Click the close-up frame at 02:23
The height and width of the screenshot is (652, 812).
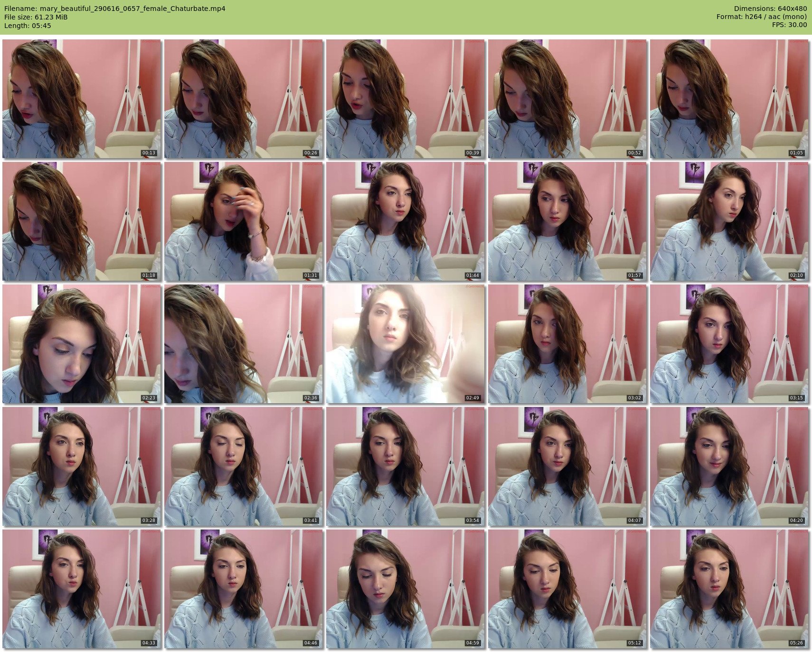point(82,344)
